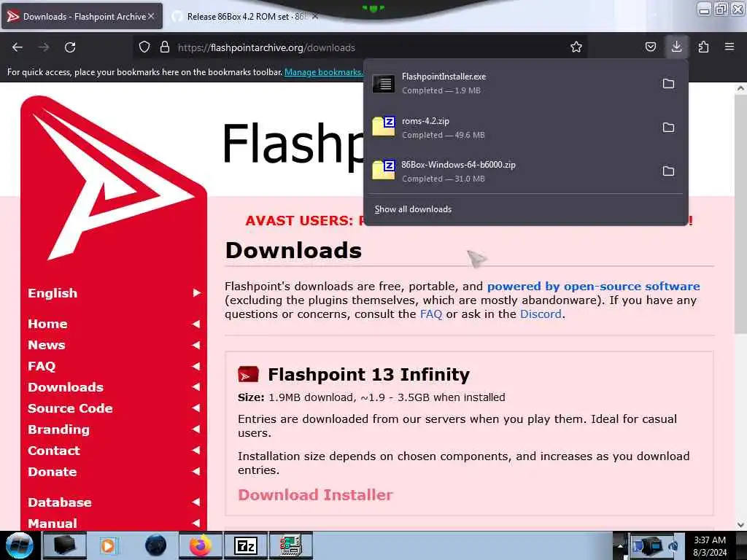The width and height of the screenshot is (747, 560).
Task: Click the Flashpoint logo in sidebar
Action: [x=113, y=179]
